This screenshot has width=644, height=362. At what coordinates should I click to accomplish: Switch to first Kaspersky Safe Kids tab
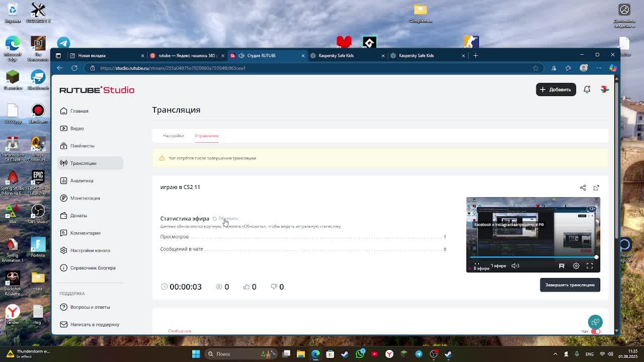point(347,55)
